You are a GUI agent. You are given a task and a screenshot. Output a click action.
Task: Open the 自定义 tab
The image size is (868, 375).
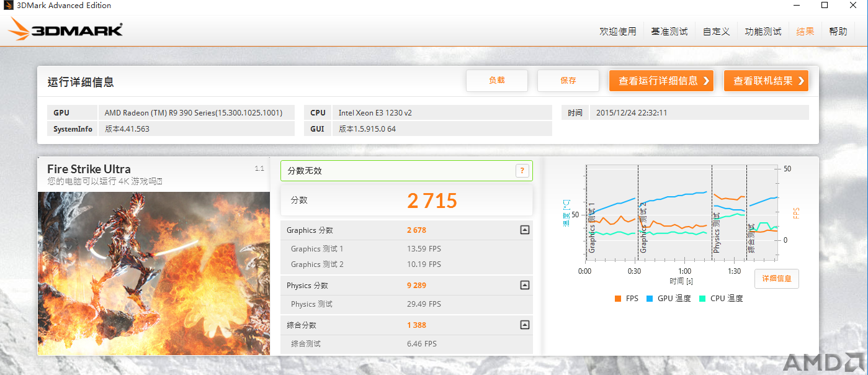click(x=716, y=31)
